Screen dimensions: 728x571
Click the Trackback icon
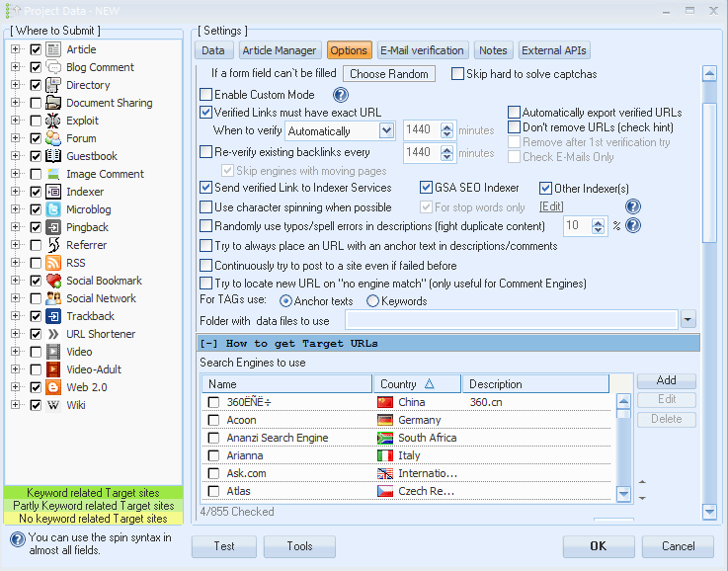point(53,316)
